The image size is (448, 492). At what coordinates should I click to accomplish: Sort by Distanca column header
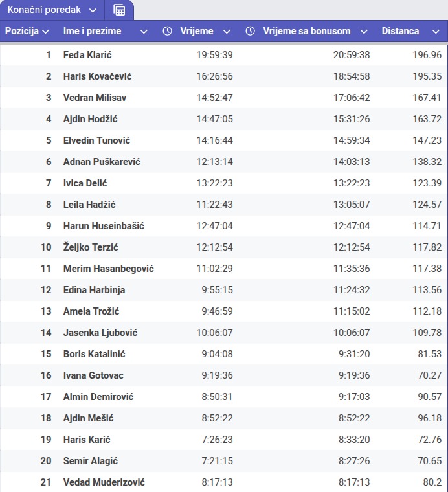[400, 31]
